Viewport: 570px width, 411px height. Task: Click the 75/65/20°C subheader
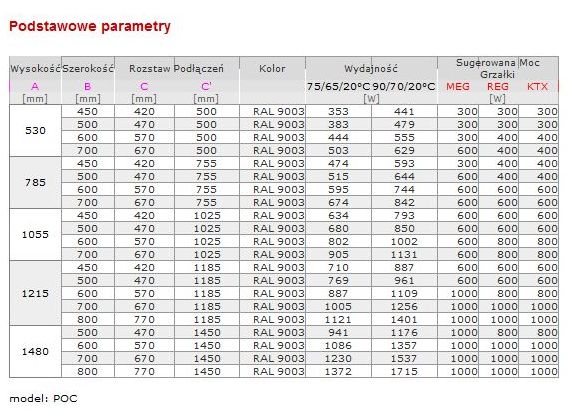point(338,86)
